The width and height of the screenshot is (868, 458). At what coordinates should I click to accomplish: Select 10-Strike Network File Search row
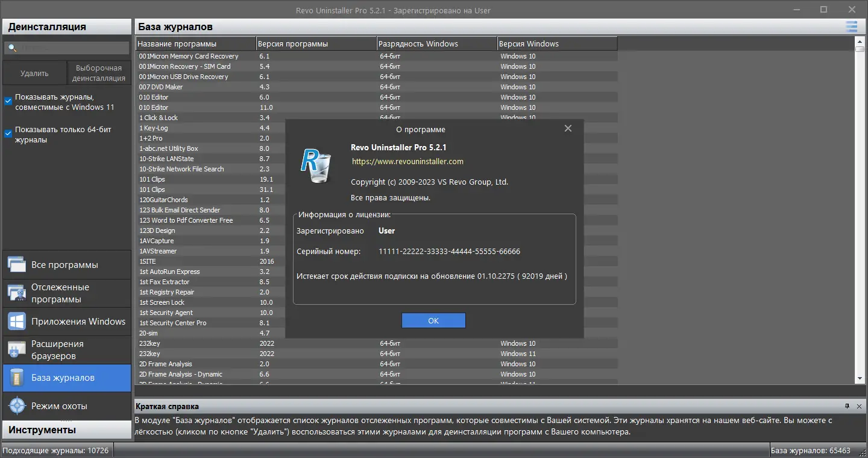tap(181, 169)
